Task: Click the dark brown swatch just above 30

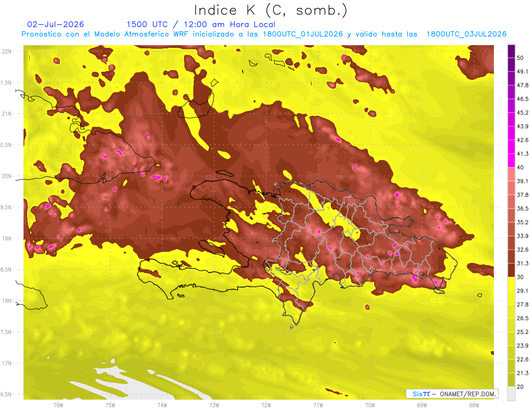Action: pyautogui.click(x=511, y=270)
